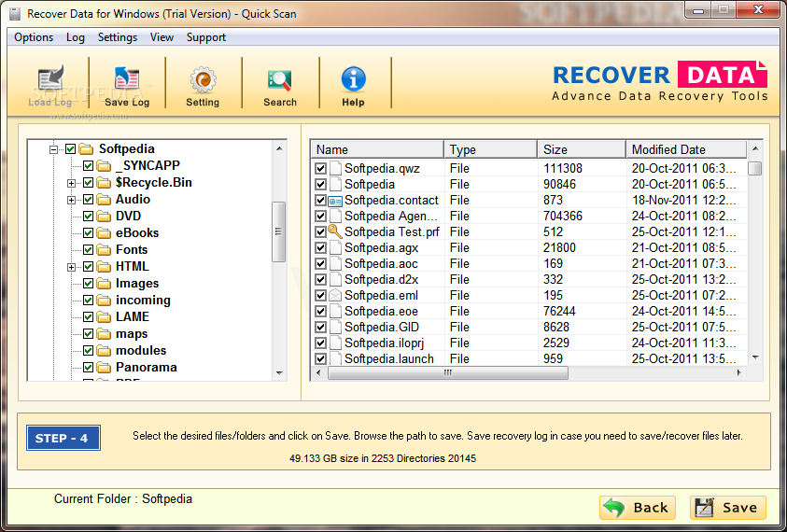Click the Back button
Viewport: 787px width, 532px height.
(638, 508)
